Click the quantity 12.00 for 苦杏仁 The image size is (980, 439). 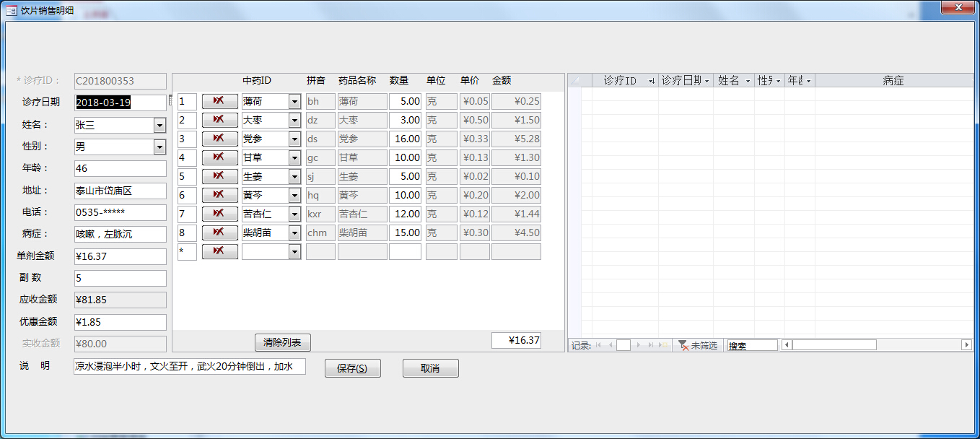click(x=405, y=214)
